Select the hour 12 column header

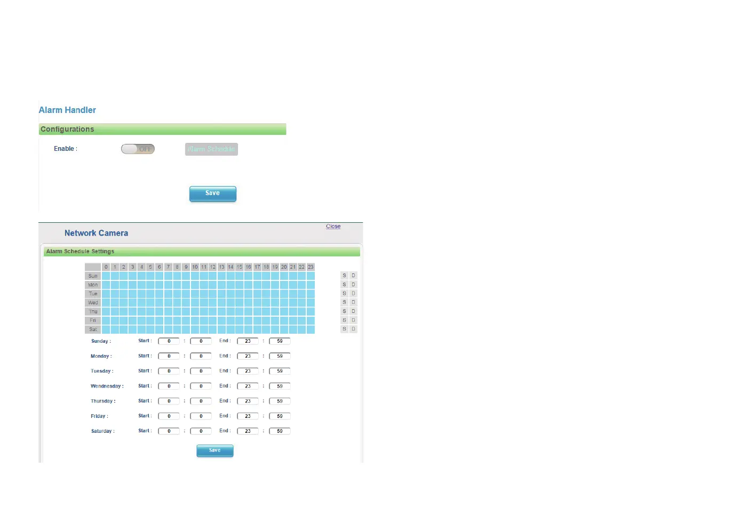click(x=213, y=267)
